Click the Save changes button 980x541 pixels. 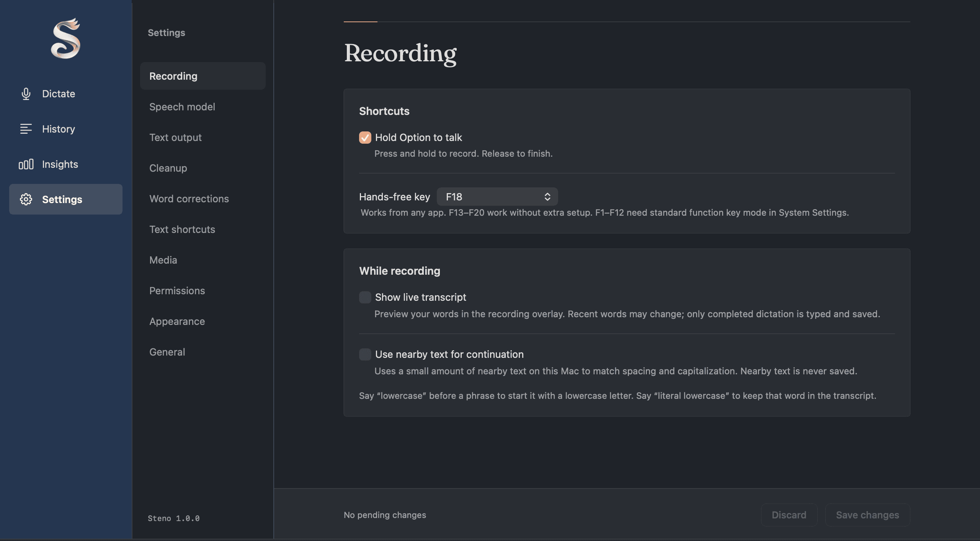[867, 515]
